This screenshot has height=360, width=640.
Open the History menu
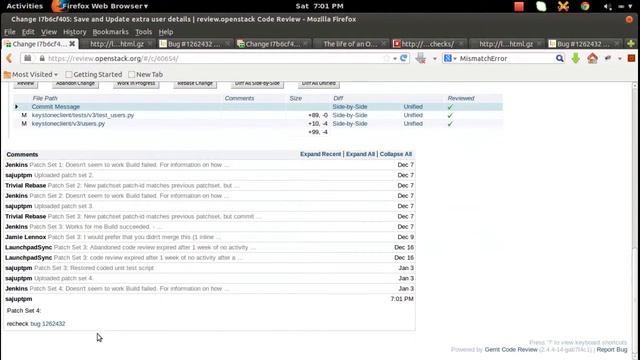coord(75,32)
